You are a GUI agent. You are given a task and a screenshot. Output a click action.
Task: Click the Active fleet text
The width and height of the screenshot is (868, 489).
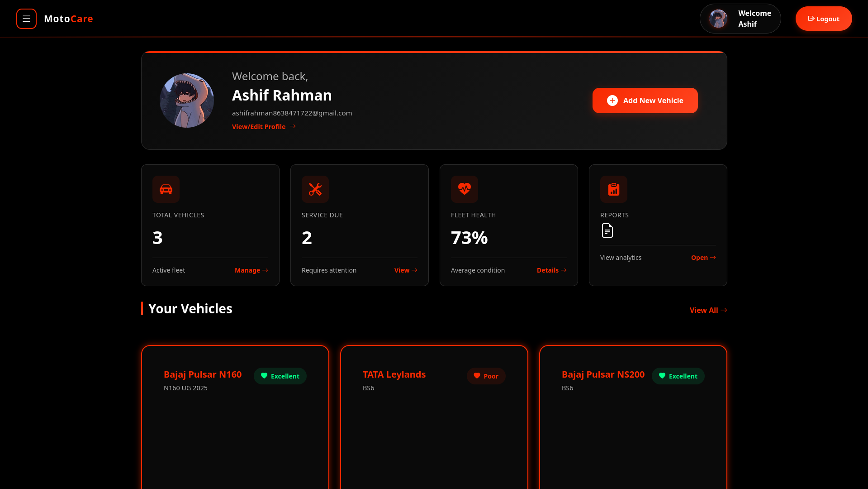pyautogui.click(x=169, y=270)
